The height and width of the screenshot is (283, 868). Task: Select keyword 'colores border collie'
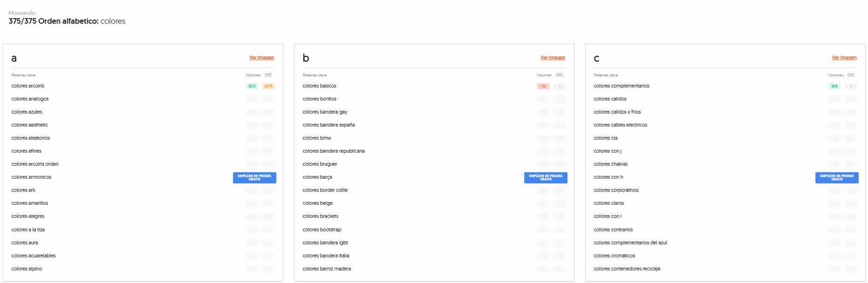[x=325, y=190]
